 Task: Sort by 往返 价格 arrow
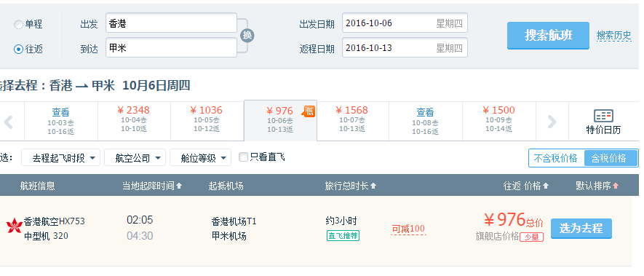[546, 186]
